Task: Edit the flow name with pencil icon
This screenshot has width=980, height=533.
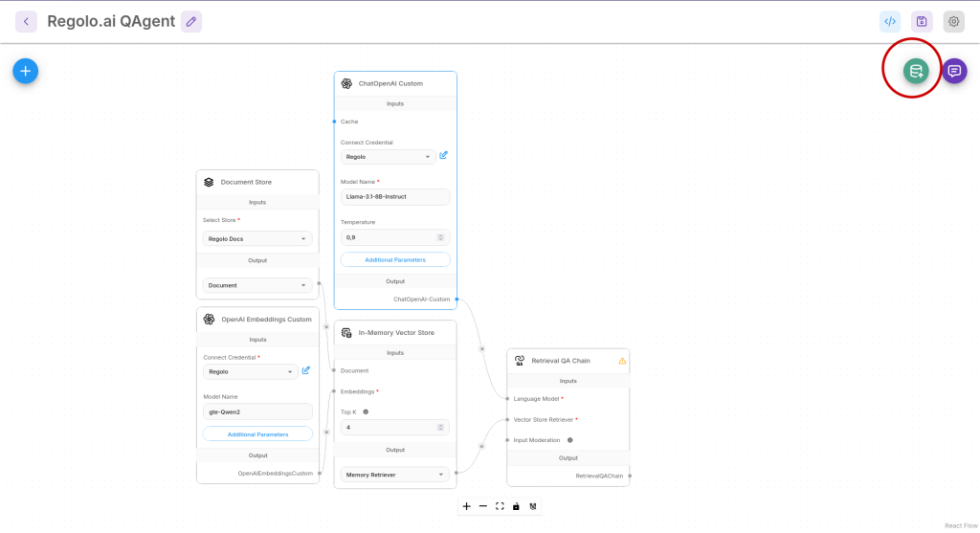Action: tap(191, 21)
